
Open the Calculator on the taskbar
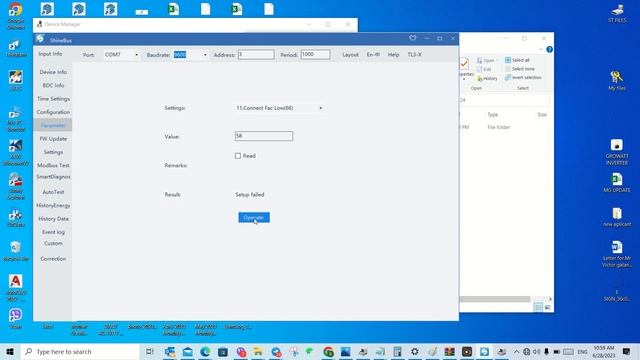397,351
